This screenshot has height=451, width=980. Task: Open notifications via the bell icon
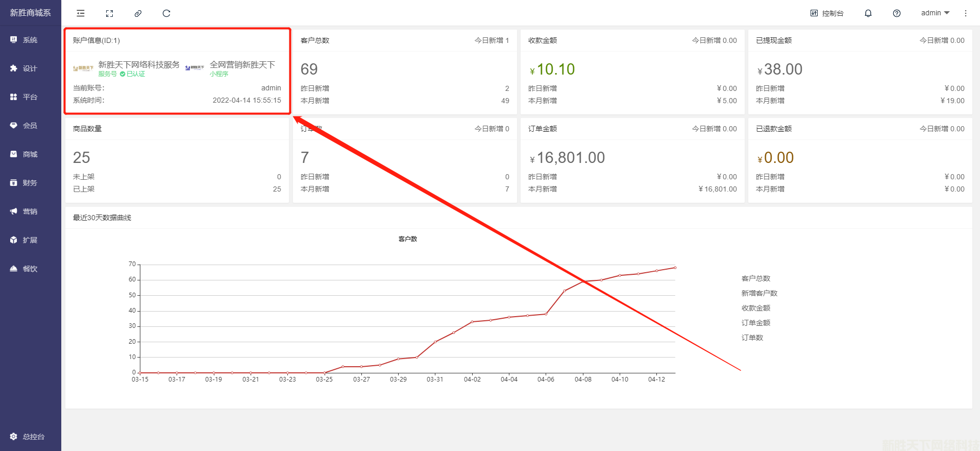(x=868, y=13)
